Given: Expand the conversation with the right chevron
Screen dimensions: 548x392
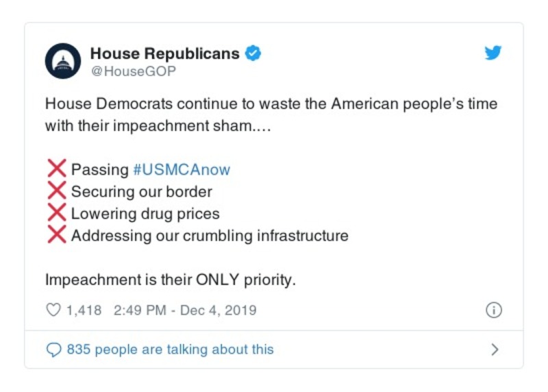Looking at the screenshot, I should pos(495,350).
